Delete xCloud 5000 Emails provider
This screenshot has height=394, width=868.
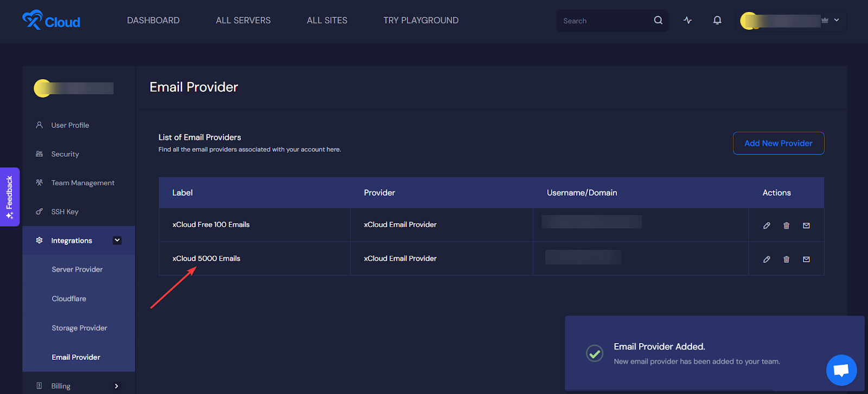[x=787, y=259]
